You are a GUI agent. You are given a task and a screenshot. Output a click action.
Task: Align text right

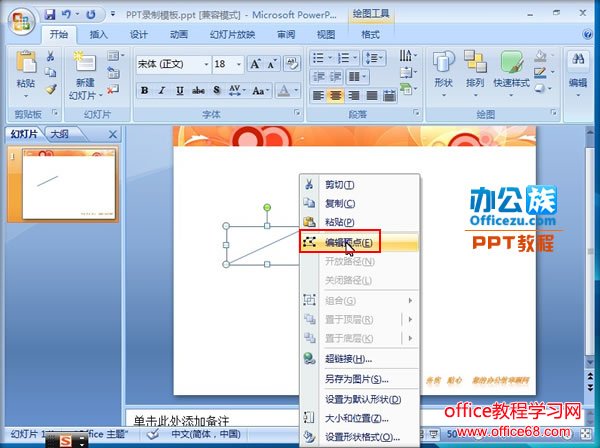coord(354,95)
